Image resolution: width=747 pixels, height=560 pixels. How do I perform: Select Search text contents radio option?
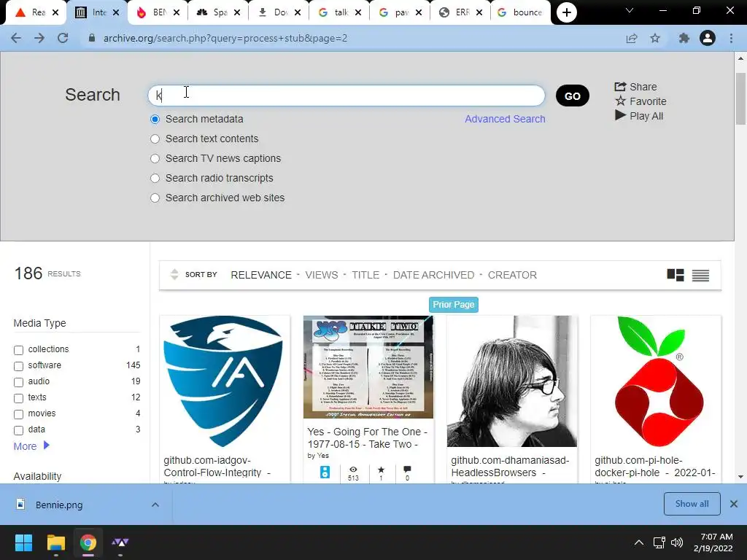(155, 139)
